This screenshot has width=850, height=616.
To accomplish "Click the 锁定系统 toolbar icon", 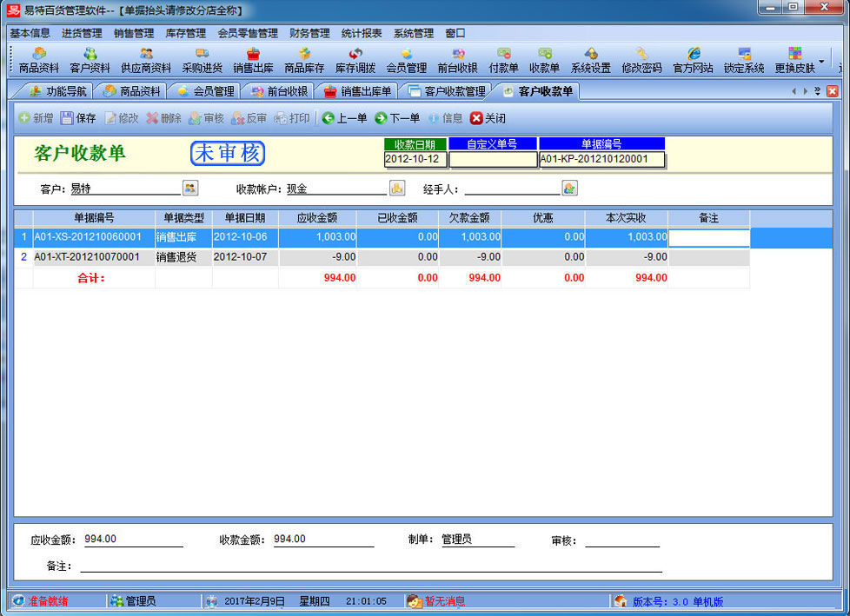I will pos(744,60).
